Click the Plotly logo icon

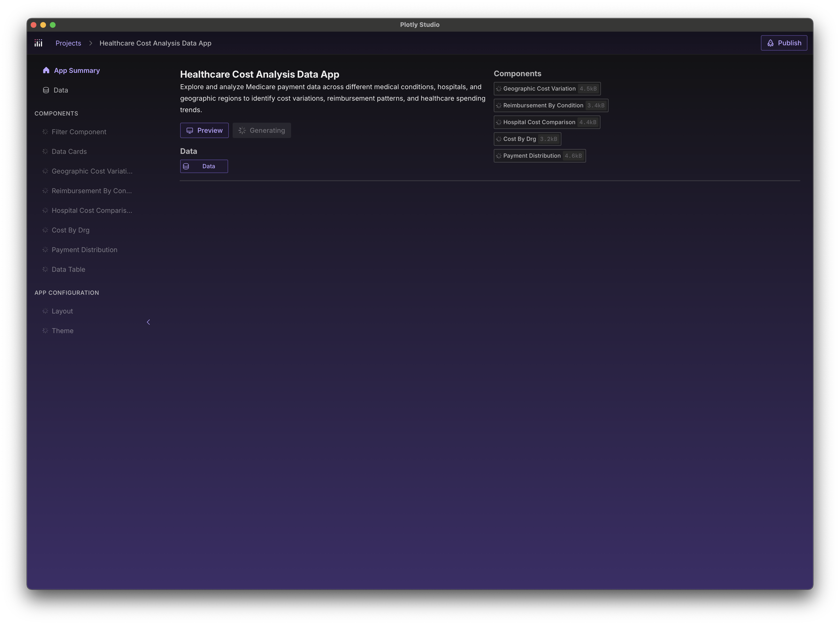38,43
